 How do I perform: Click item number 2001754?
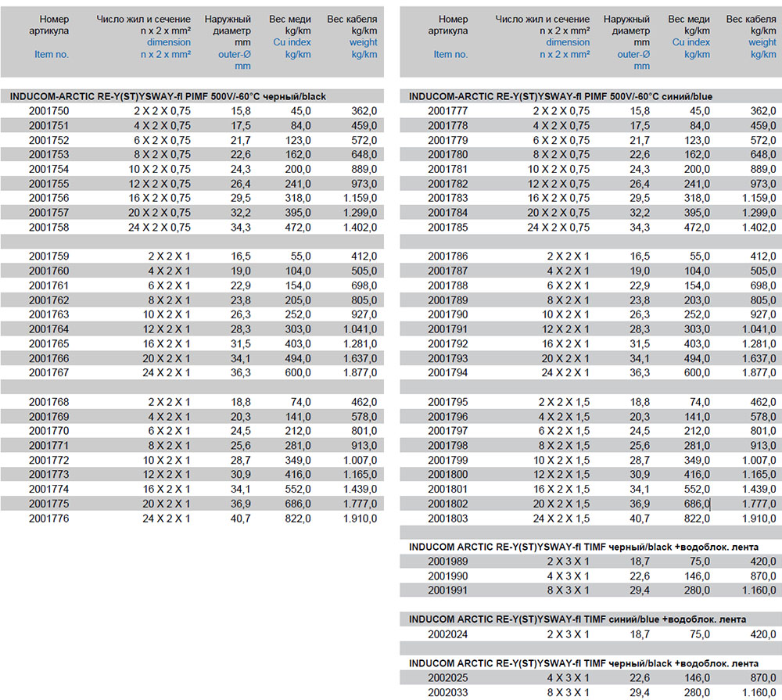click(48, 169)
